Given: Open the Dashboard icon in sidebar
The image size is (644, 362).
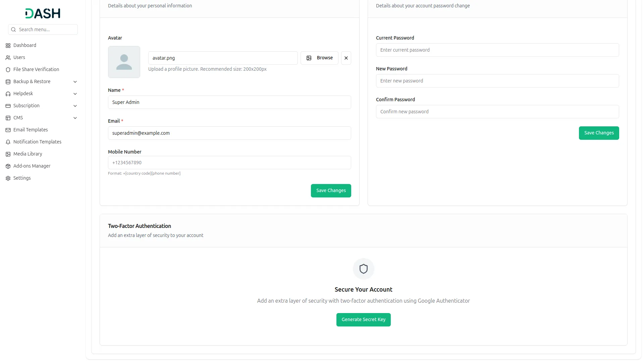Looking at the screenshot, I should coord(8,45).
